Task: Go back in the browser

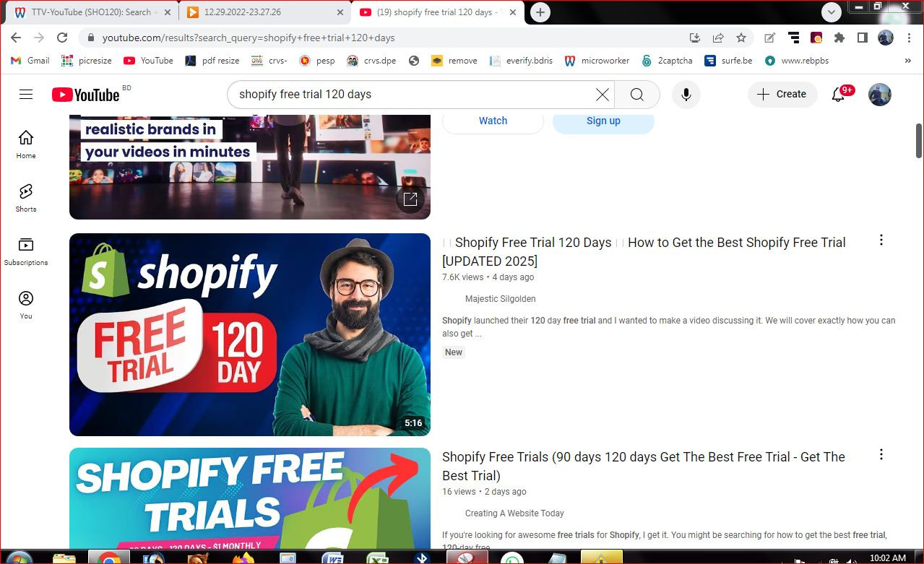Action: 16,38
